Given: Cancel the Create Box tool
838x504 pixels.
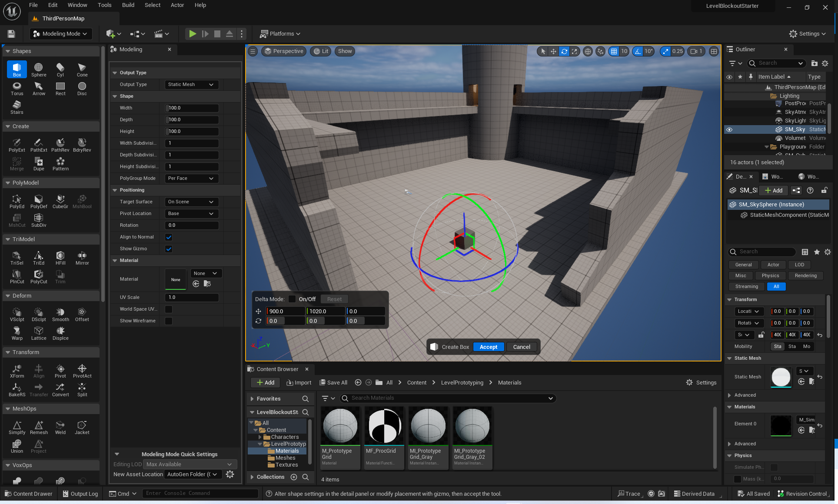Looking at the screenshot, I should click(522, 347).
